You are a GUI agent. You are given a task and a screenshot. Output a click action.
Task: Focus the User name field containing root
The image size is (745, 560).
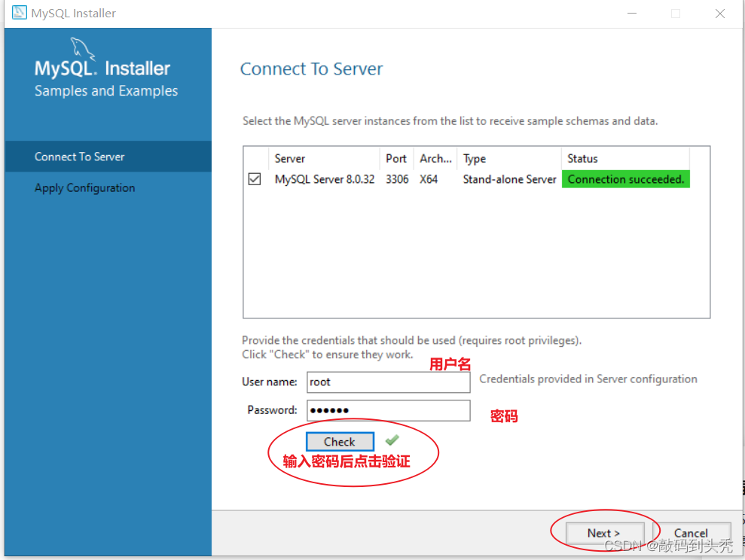[388, 382]
